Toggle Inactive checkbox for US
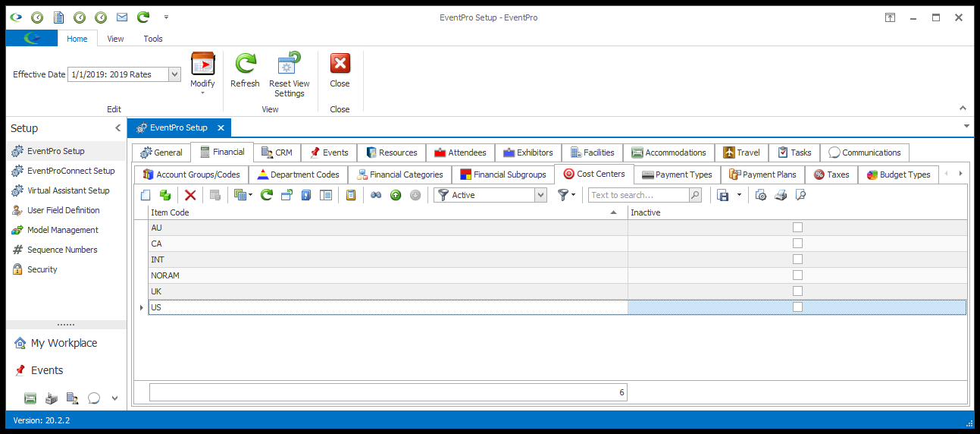980x434 pixels. point(797,307)
